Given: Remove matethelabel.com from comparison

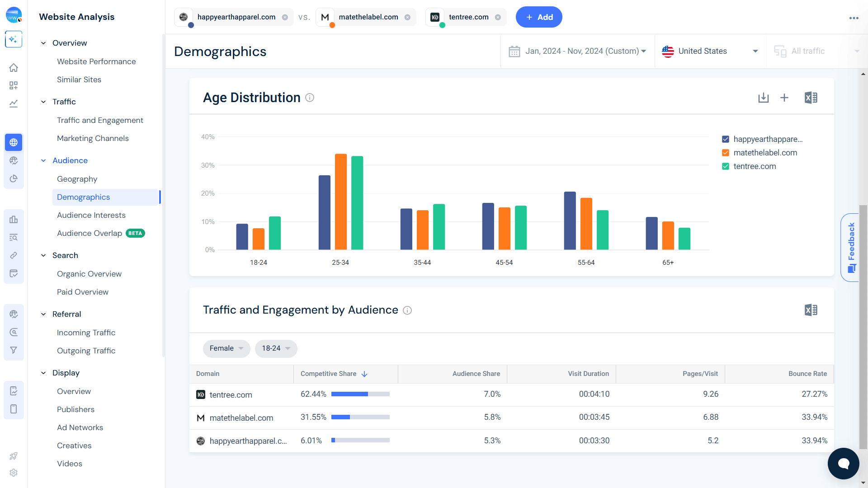Looking at the screenshot, I should click(x=407, y=17).
